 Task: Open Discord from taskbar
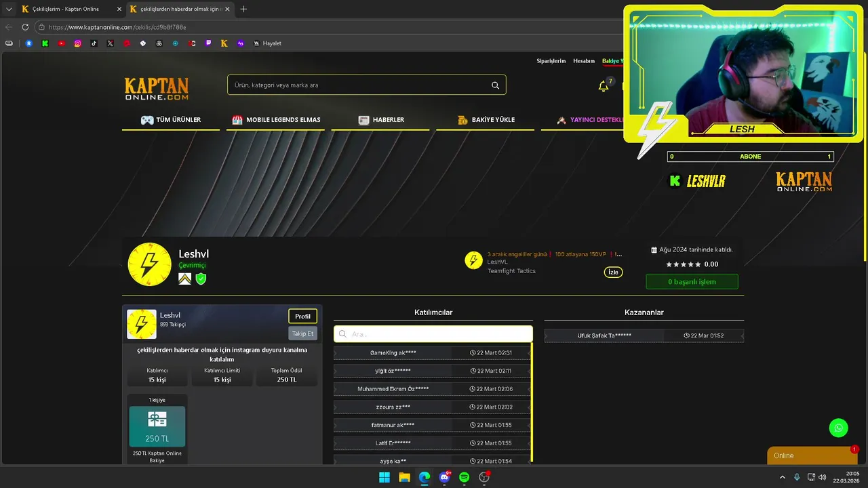click(445, 477)
